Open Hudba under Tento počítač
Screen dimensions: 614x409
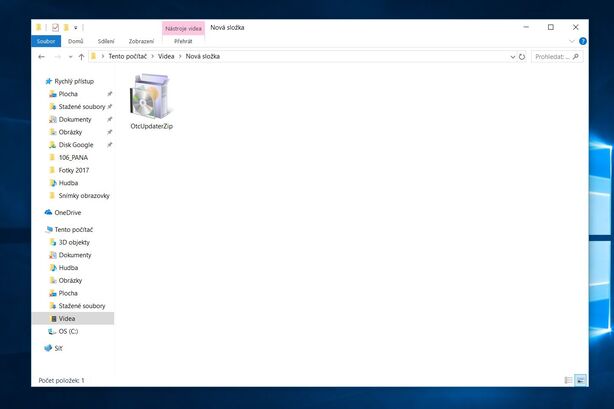coord(68,268)
